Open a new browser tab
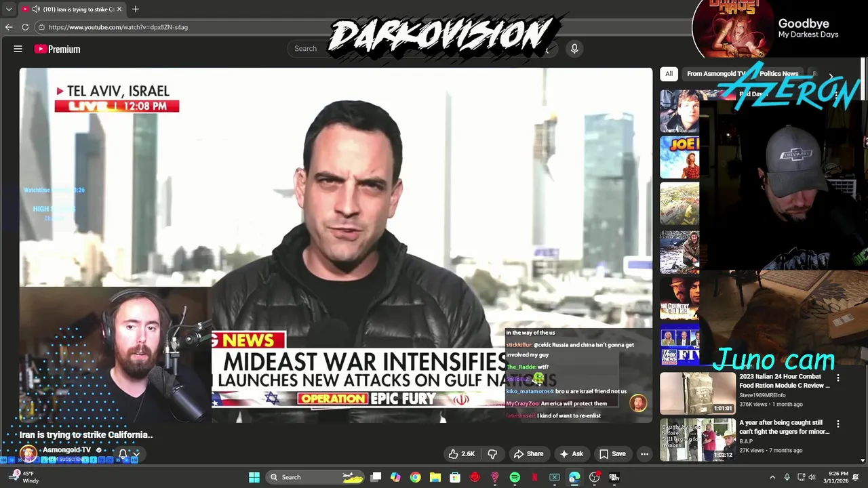Screen dimensions: 868x488 [136, 9]
